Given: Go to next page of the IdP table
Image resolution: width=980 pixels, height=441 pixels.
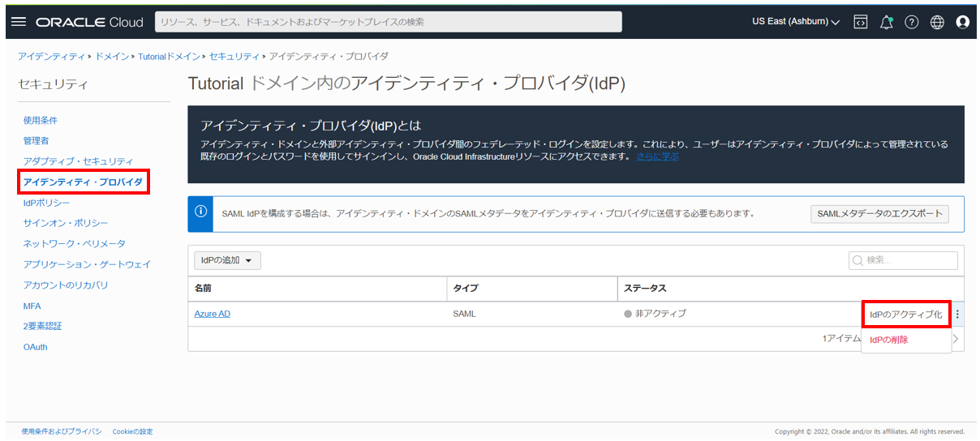Looking at the screenshot, I should coord(956,340).
